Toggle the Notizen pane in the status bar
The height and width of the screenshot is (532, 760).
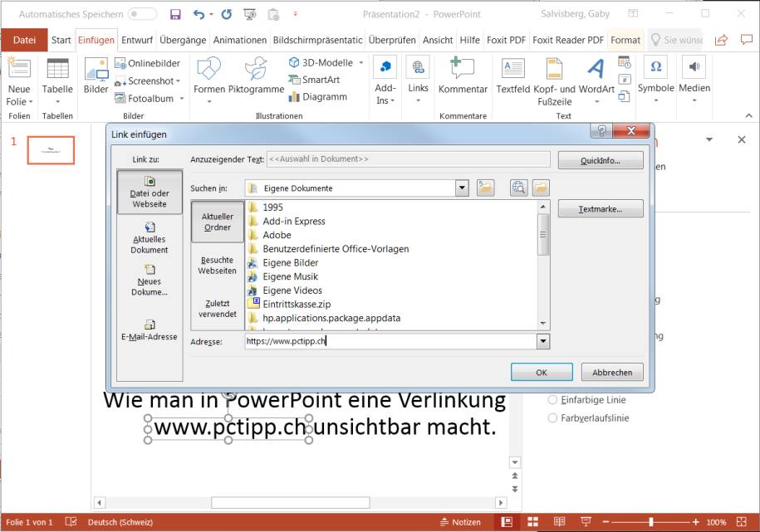click(459, 522)
